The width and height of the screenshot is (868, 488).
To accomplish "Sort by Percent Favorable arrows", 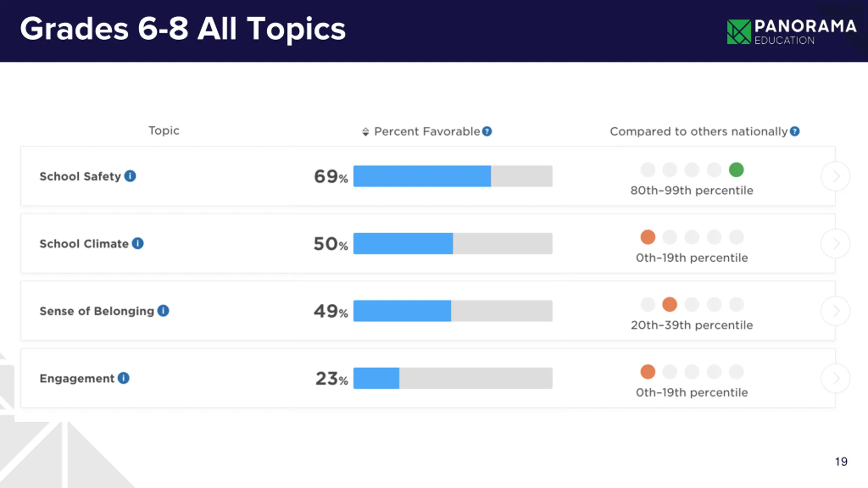I will point(365,131).
